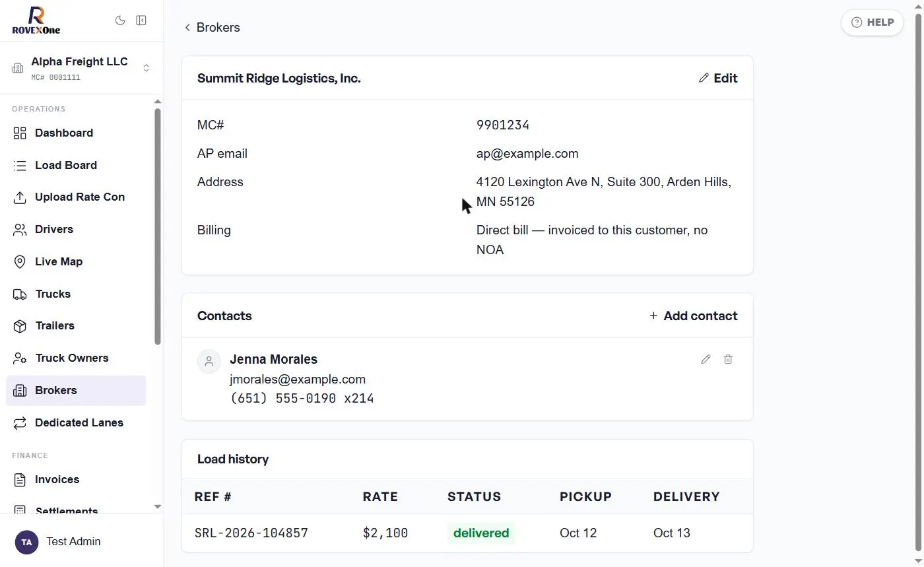
Task: Click the DELIVERY column header
Action: pyautogui.click(x=686, y=496)
